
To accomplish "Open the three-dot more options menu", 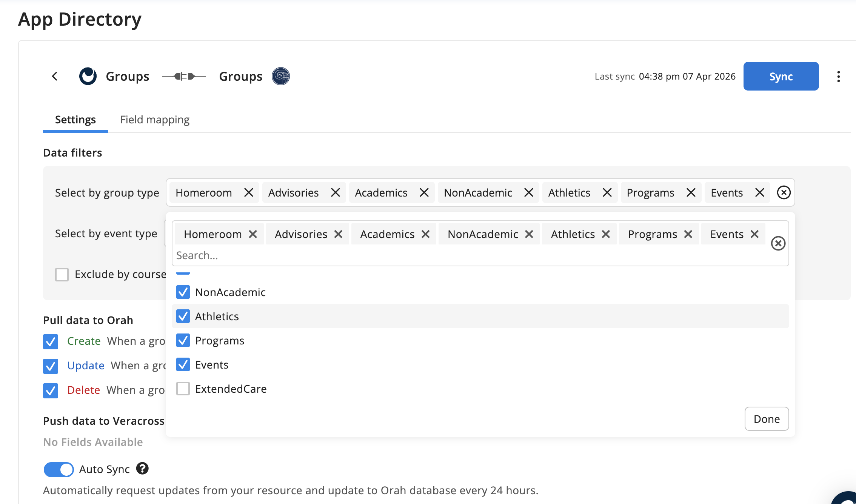I will click(838, 77).
